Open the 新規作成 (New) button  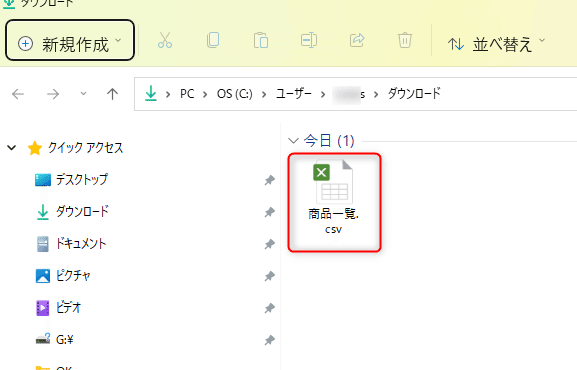click(70, 40)
